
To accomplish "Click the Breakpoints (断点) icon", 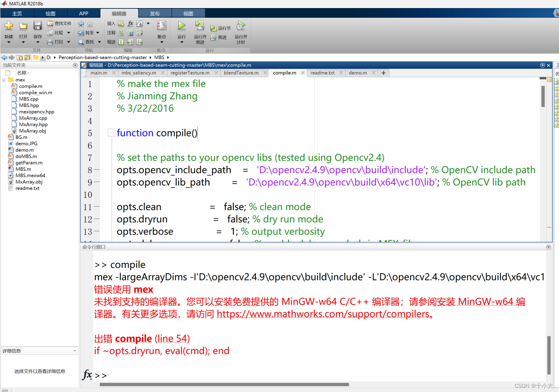I will point(162,26).
